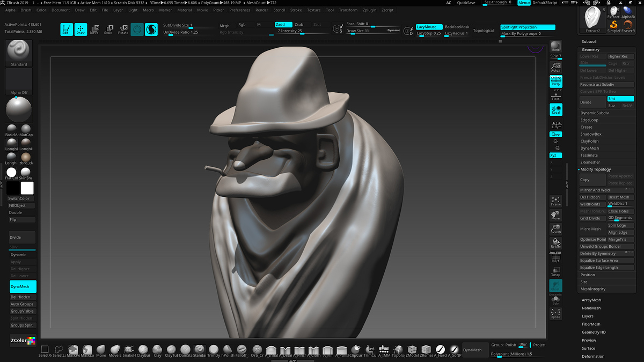
Task: Choose the SelectLasso brush
Action: [x=59, y=351]
